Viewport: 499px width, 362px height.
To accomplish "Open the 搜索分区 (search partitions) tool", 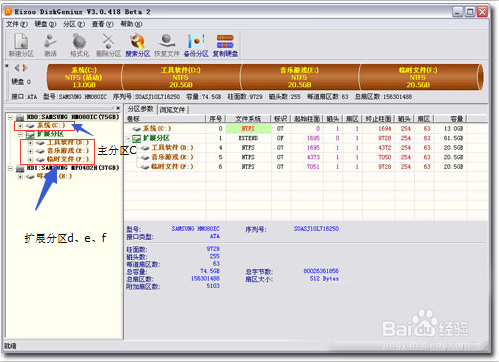I will click(x=137, y=45).
